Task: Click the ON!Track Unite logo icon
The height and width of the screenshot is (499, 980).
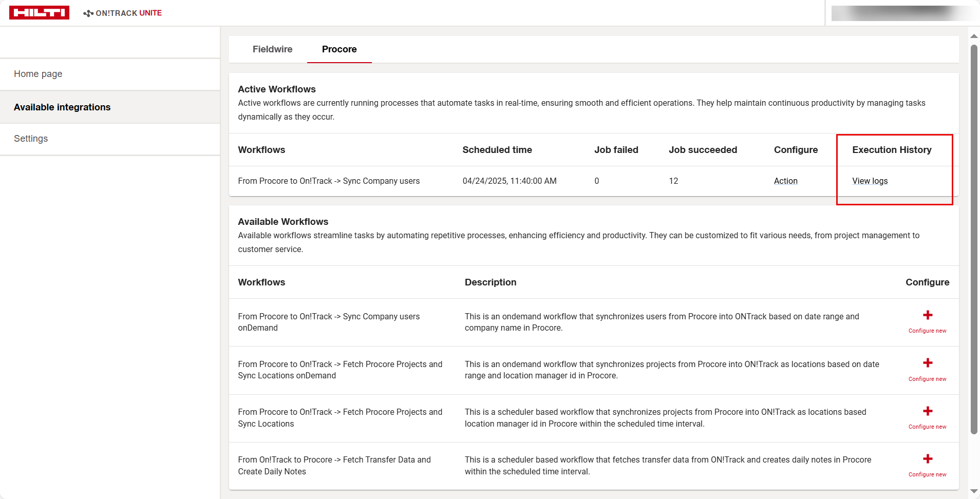Action: click(88, 13)
